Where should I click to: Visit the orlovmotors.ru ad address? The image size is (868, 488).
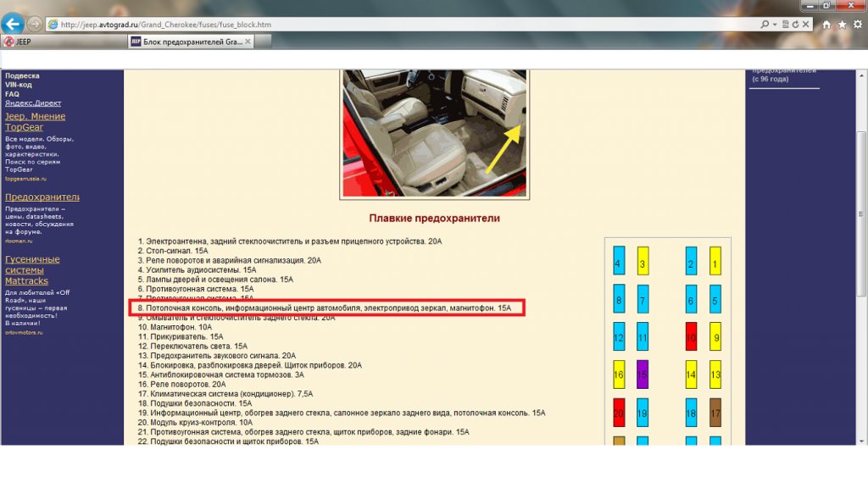pos(24,332)
